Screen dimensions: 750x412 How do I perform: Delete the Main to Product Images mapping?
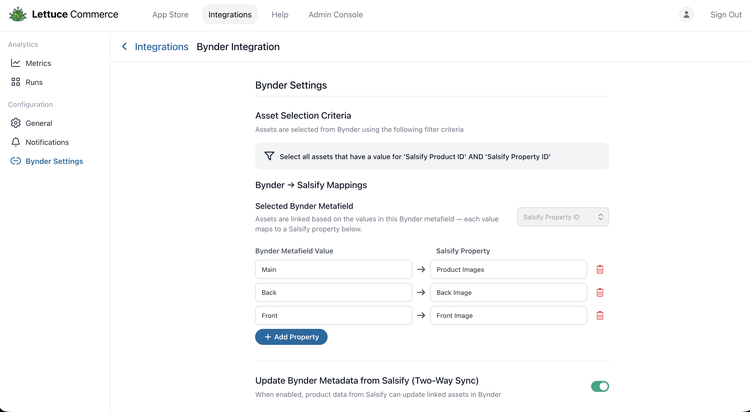[600, 269]
